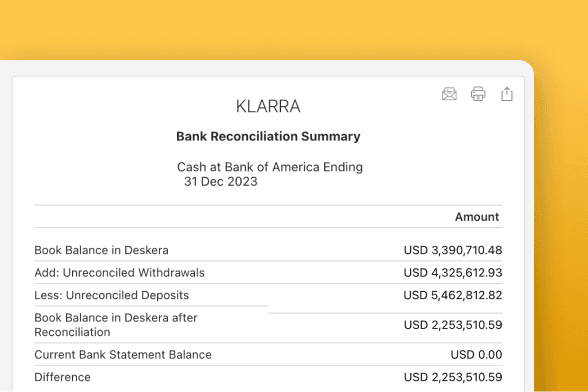588x392 pixels.
Task: Click the email report envelope icon
Action: [x=449, y=94]
